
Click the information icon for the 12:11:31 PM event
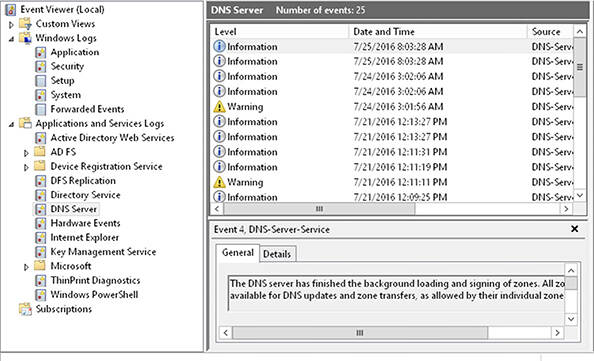219,152
